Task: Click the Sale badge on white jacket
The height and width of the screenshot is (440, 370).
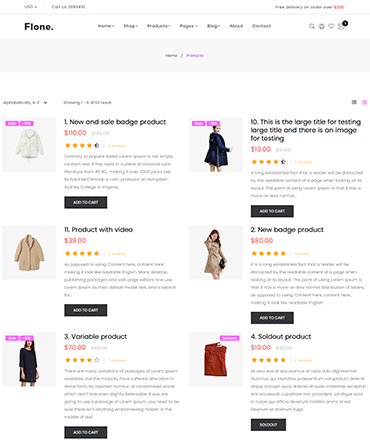Action: [x=12, y=123]
